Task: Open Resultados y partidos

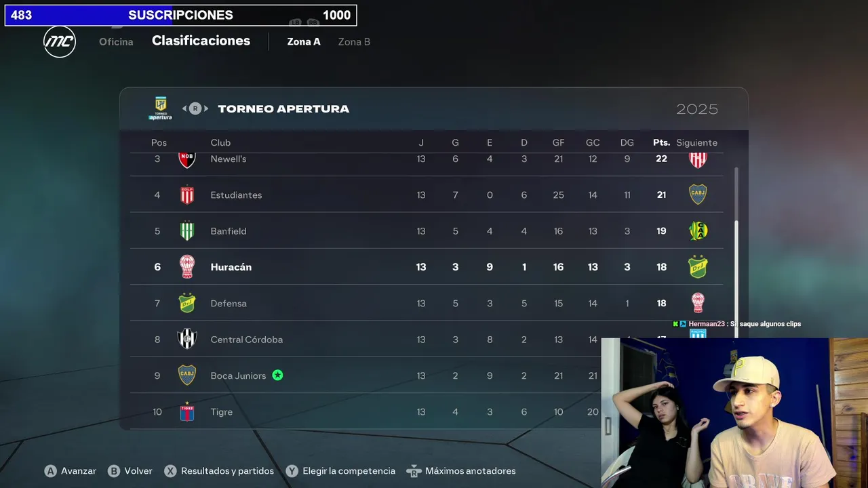Action: 219,470
